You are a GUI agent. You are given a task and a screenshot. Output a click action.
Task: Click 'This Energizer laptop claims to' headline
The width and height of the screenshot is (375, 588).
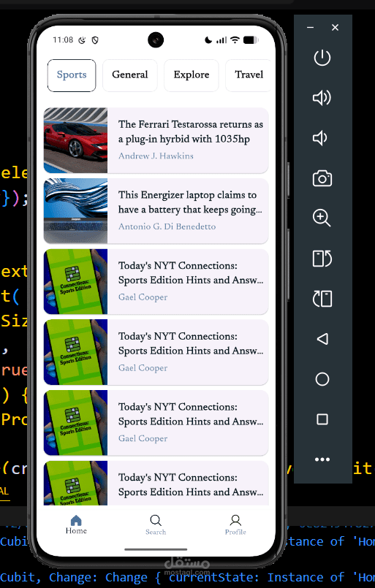(188, 195)
